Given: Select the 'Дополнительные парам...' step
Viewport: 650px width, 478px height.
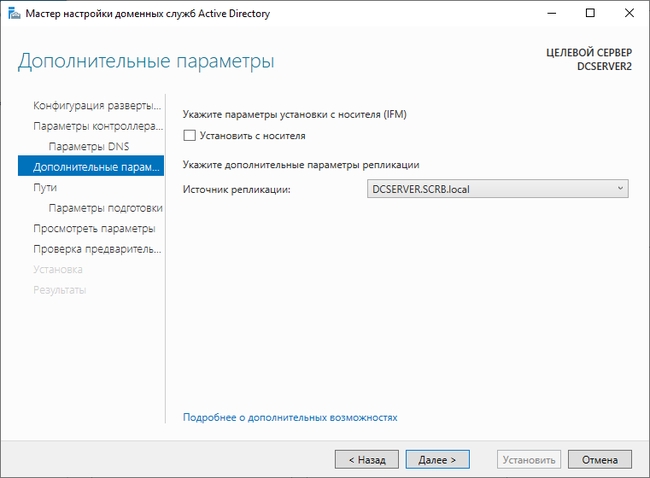Looking at the screenshot, I should pos(91,166).
